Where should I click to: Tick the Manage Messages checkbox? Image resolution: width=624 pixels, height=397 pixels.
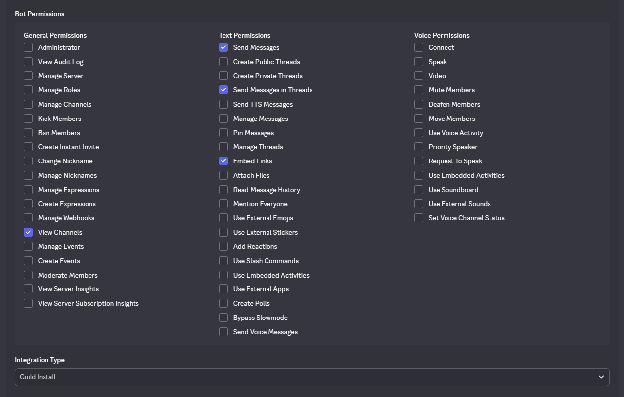[223, 119]
